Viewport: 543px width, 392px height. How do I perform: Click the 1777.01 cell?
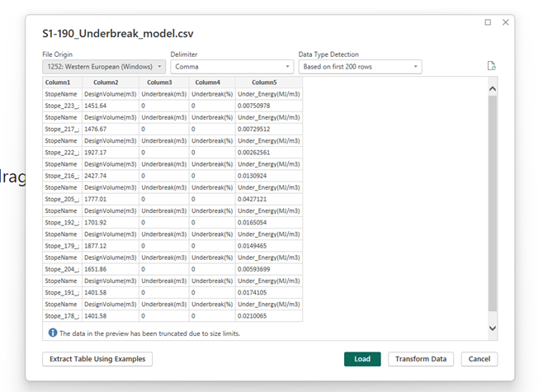111,199
